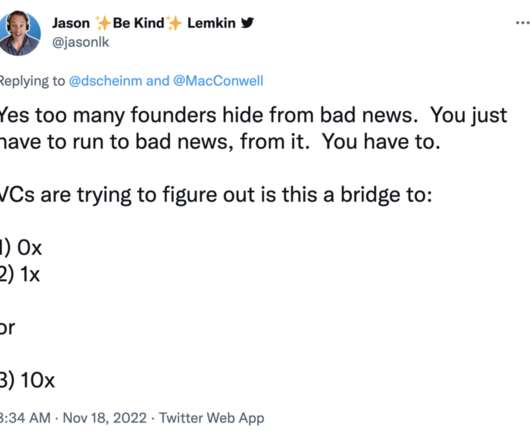The width and height of the screenshot is (530, 442).
Task: Click the 8:34 AM timestamp
Action: (x=25, y=418)
